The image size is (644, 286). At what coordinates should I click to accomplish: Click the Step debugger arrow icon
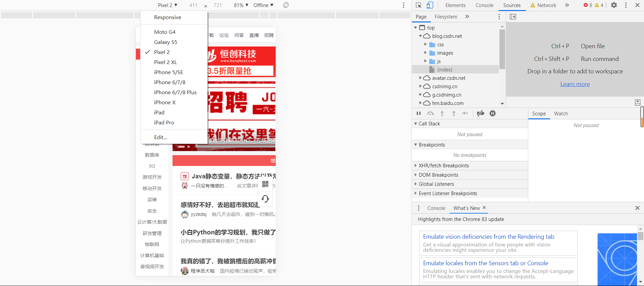[465, 113]
